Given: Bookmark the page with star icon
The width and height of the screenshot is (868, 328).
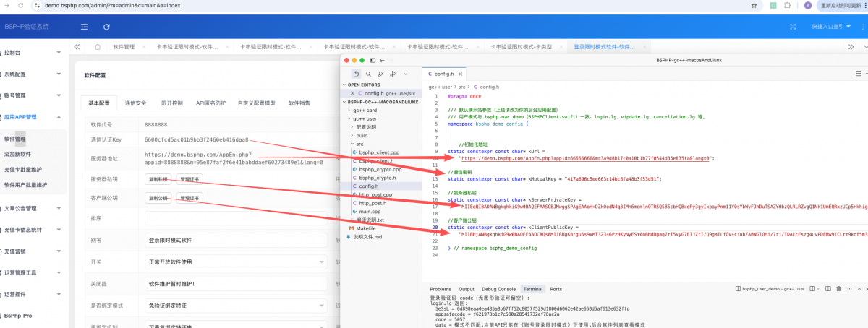Looking at the screenshot, I should tap(754, 4).
